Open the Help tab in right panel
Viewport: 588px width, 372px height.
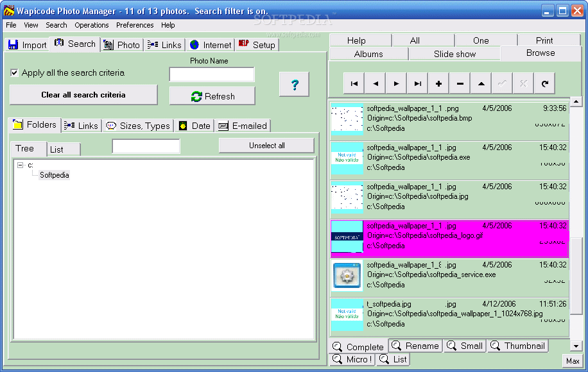[x=361, y=40]
